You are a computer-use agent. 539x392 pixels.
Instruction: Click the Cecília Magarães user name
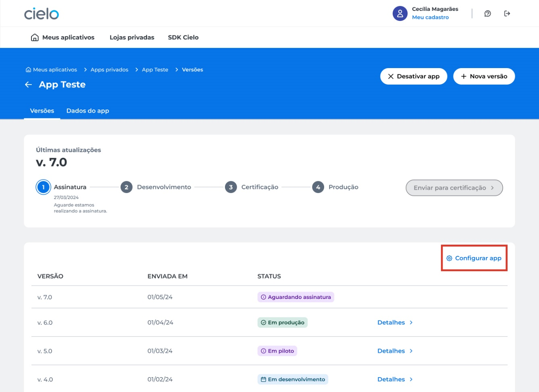tap(435, 9)
